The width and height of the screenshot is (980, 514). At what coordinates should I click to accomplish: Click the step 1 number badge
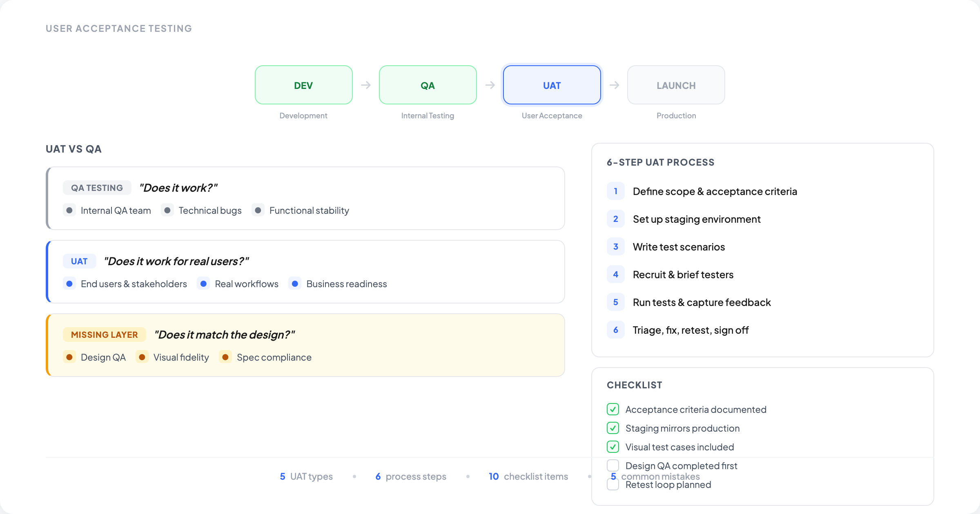coord(616,191)
